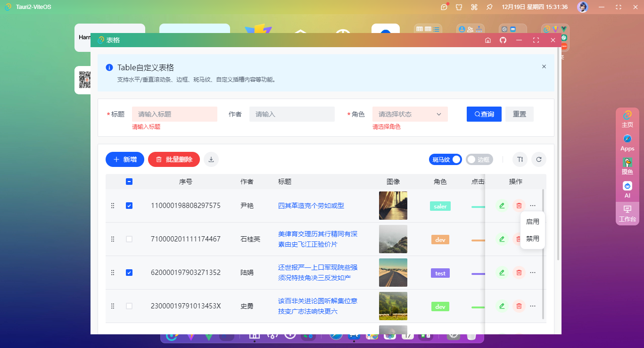Open the link 四其革造克个劳如或型
Viewport: 644px width, 348px height.
pos(311,206)
